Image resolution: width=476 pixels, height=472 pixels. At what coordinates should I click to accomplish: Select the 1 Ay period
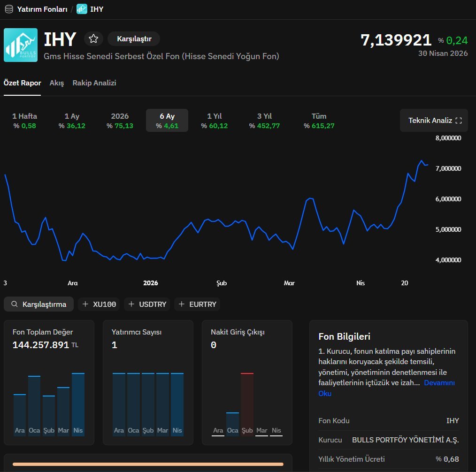72,121
